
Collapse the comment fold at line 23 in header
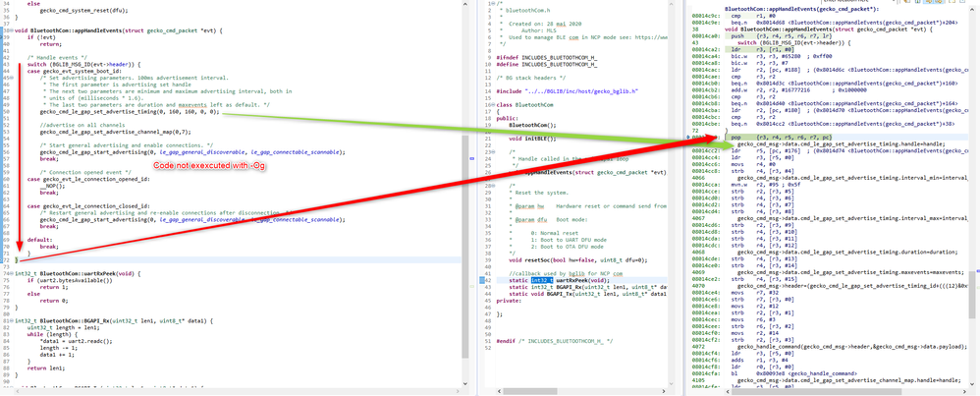pyautogui.click(x=491, y=152)
